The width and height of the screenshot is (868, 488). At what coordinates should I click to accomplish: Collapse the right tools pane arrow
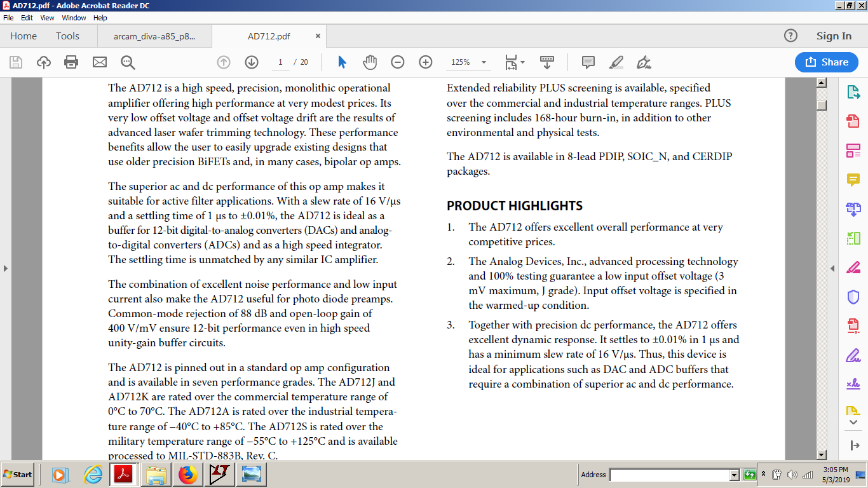(853, 445)
